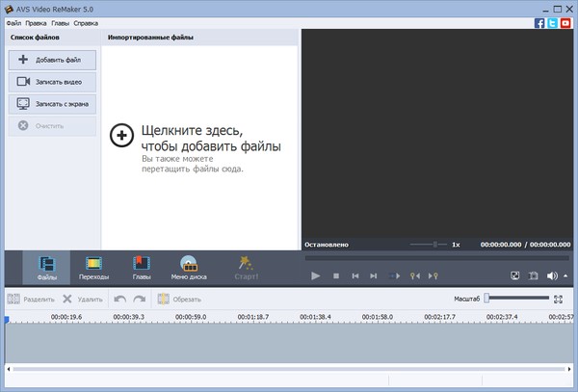Open the Facebook page icon

(539, 22)
